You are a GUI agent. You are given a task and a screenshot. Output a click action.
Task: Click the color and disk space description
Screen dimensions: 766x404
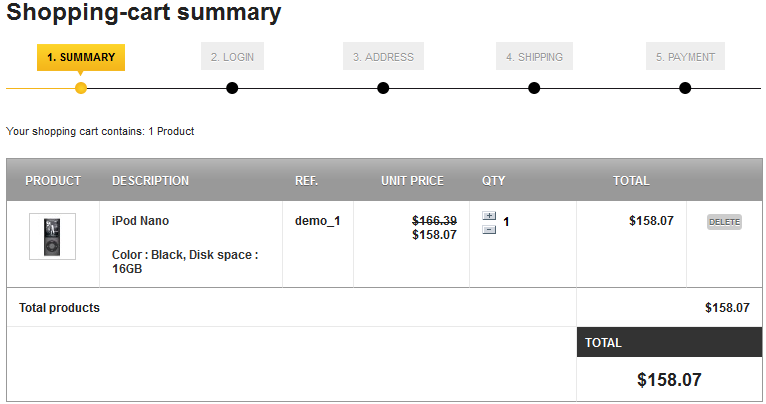(x=185, y=262)
